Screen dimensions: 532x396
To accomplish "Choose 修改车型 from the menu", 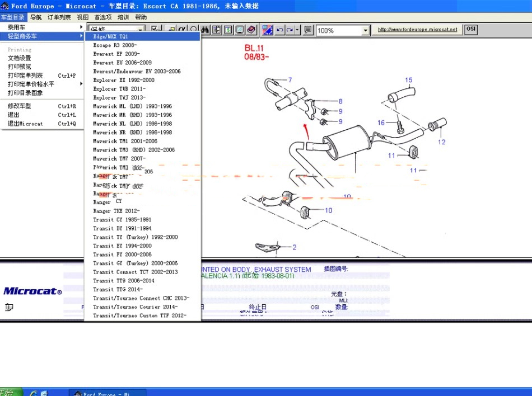I will pyautogui.click(x=42, y=106).
